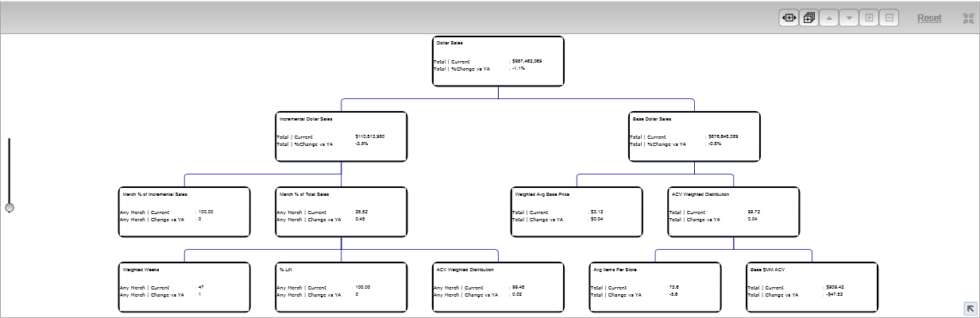Click the Merch % of Incremental Sales node
This screenshot has width=980, height=318.
pyautogui.click(x=184, y=212)
